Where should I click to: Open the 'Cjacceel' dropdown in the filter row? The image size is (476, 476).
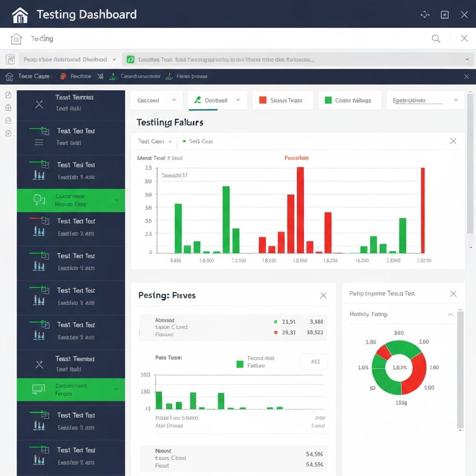(157, 100)
